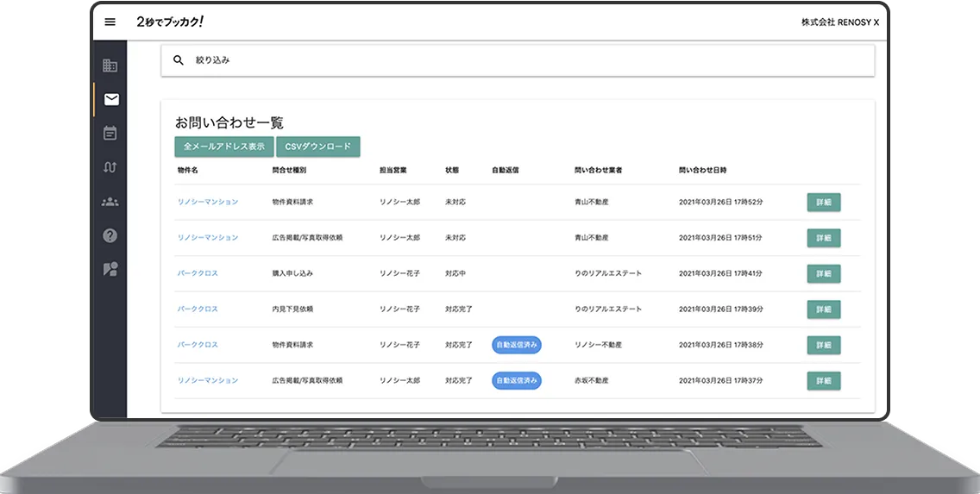Image resolution: width=980 pixels, height=494 pixels.
Task: Select 未対応 status in 17時52分 row
Action: [x=455, y=203]
